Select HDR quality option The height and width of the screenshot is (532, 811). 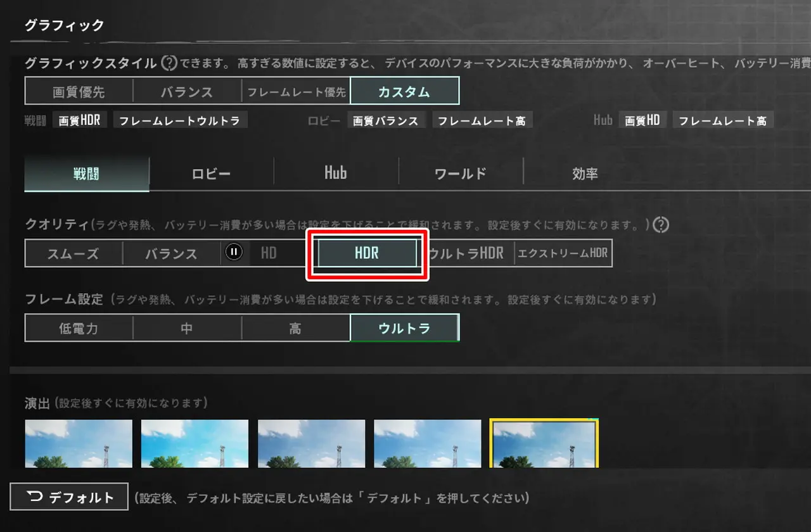367,253
